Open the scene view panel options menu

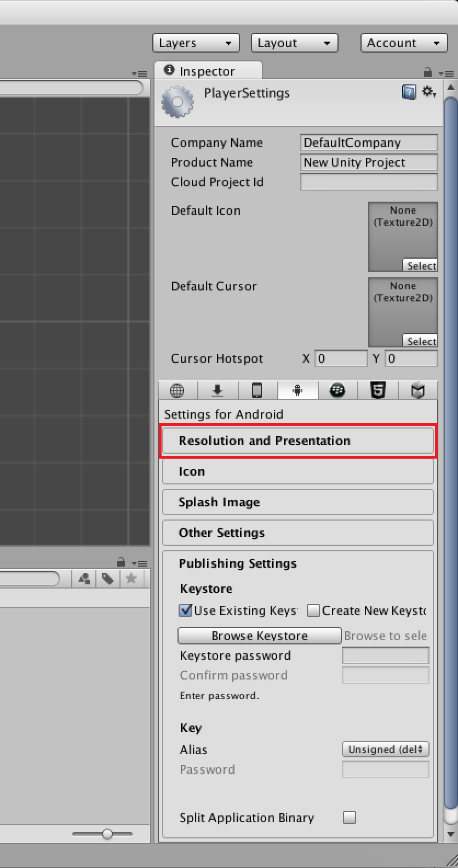(139, 73)
